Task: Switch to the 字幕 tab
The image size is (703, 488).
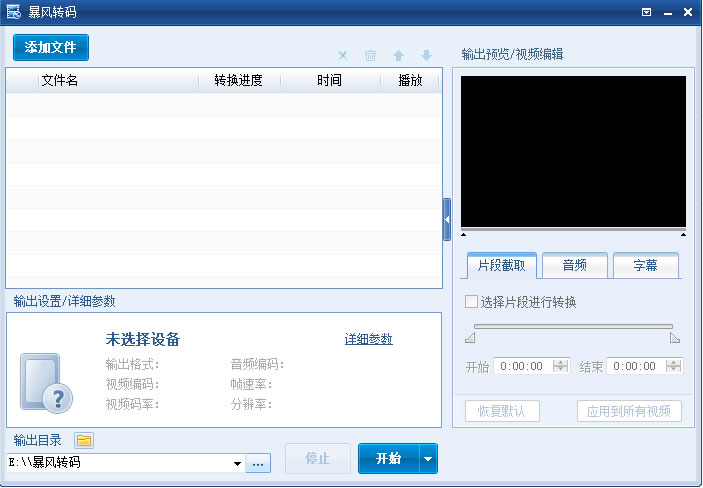Action: 646,266
